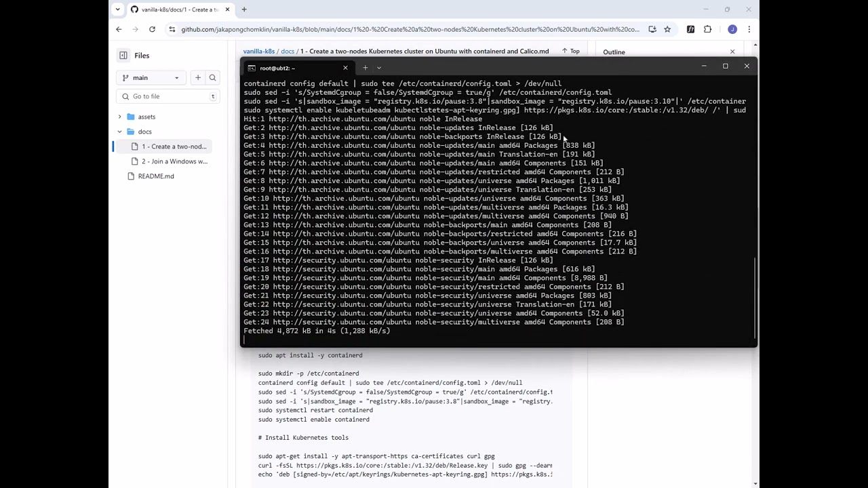This screenshot has width=868, height=488.
Task: Click docs breadcrumb link
Action: 288,52
